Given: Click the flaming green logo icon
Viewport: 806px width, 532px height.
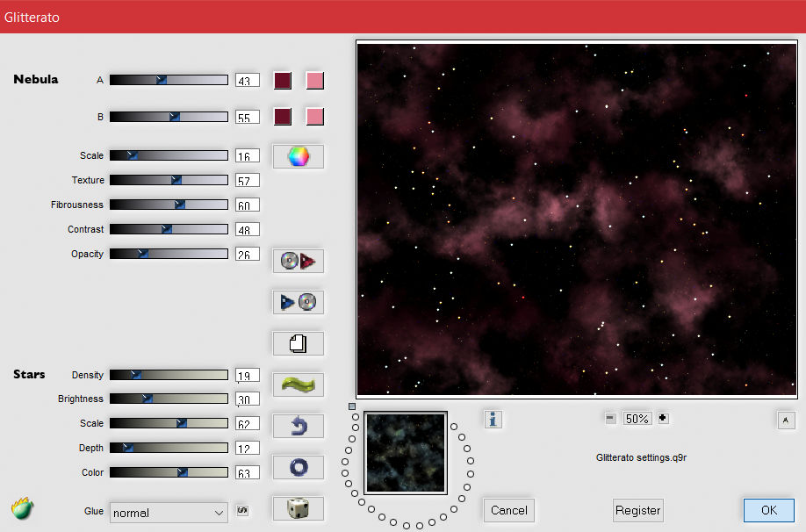Looking at the screenshot, I should [x=23, y=508].
